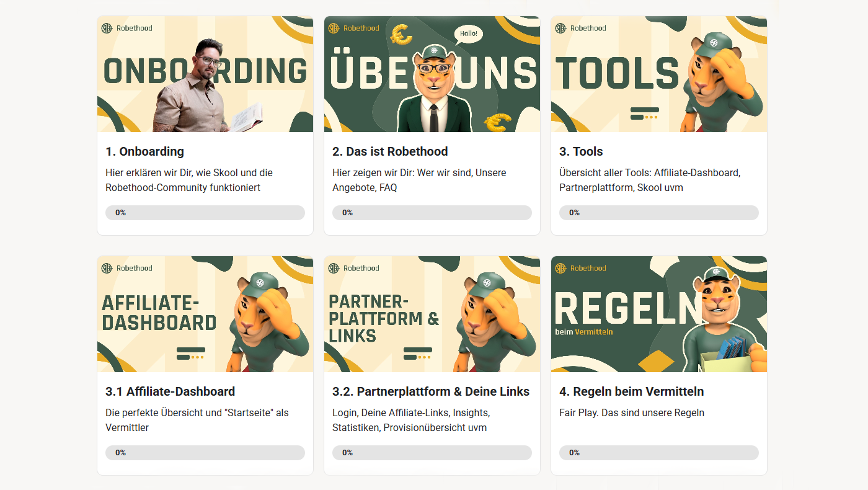Open "2. Das ist Robethood" course title

pyautogui.click(x=390, y=151)
